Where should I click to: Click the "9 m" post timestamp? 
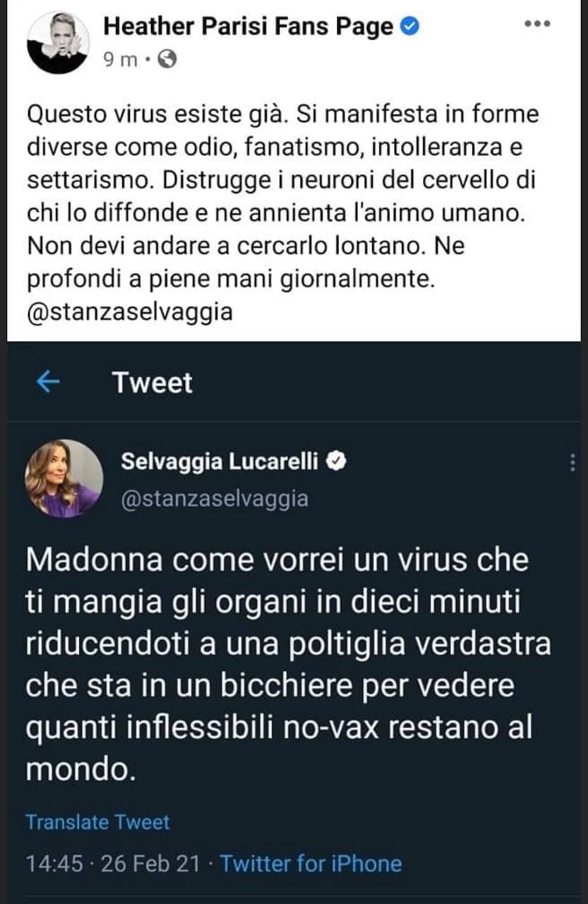pos(121,61)
